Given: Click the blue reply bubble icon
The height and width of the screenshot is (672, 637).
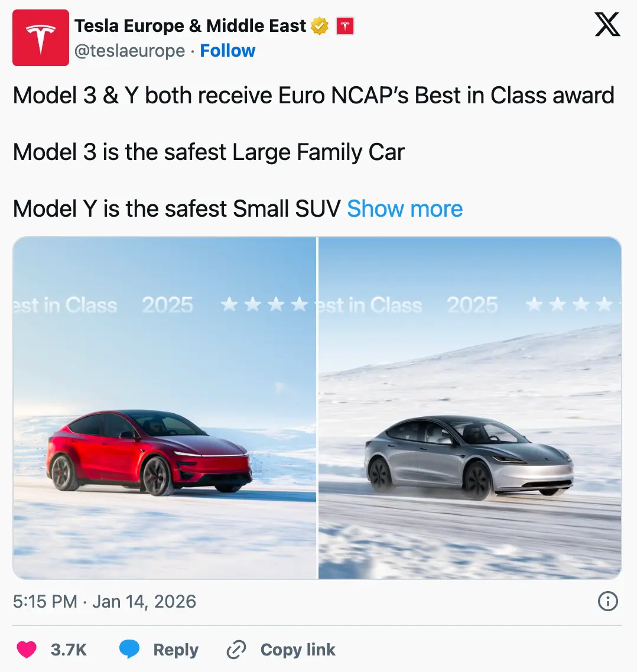Looking at the screenshot, I should click(129, 650).
